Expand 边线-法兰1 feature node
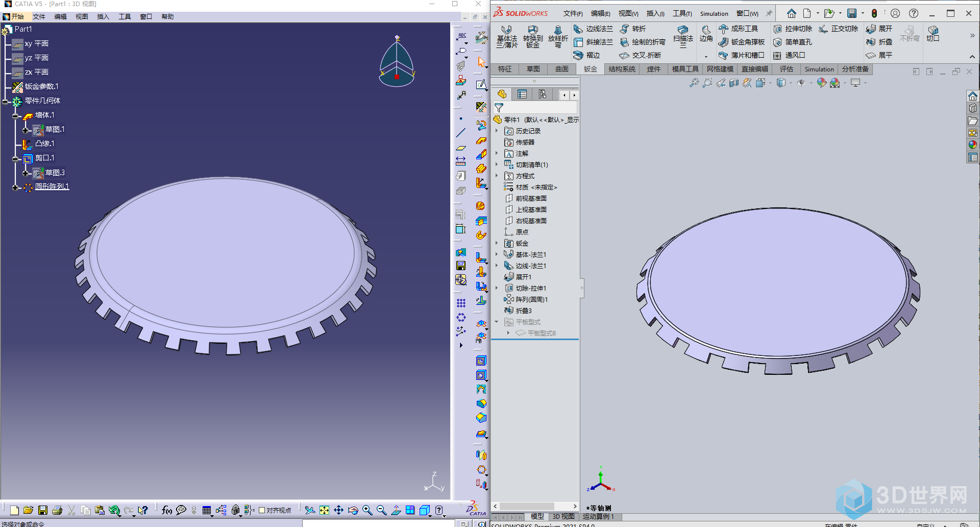 pyautogui.click(x=497, y=266)
